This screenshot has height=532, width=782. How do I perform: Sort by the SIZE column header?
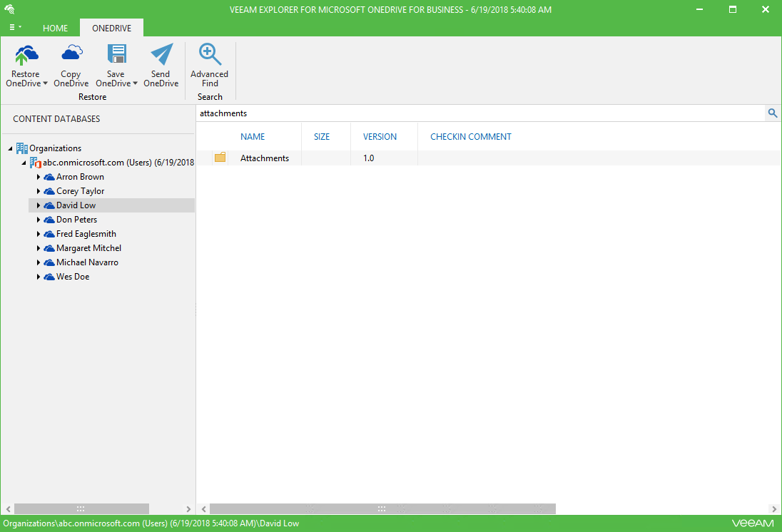click(322, 137)
